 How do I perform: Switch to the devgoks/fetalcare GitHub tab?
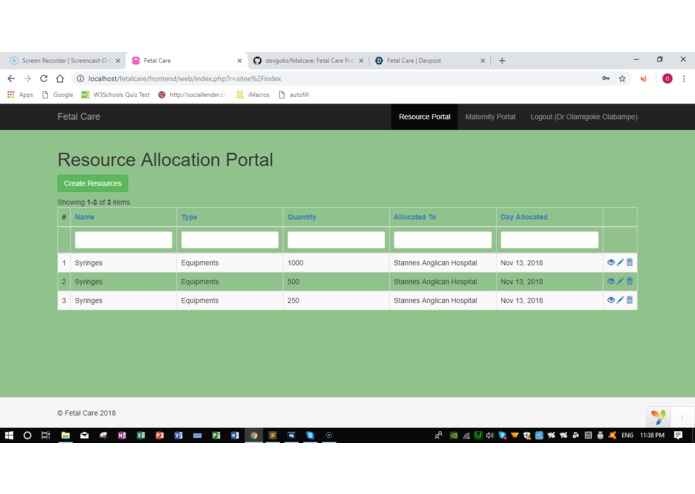point(306,61)
